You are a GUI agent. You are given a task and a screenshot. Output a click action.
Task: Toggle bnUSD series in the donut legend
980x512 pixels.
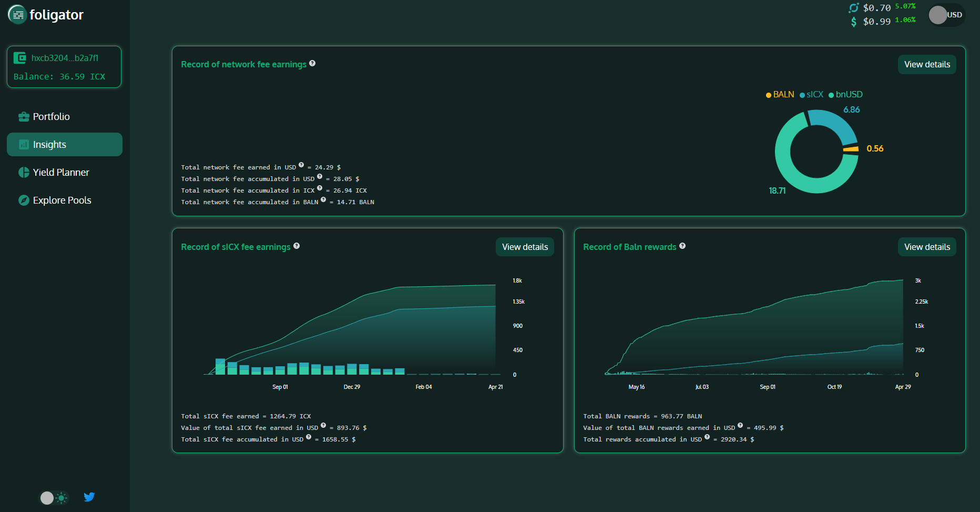pos(845,95)
